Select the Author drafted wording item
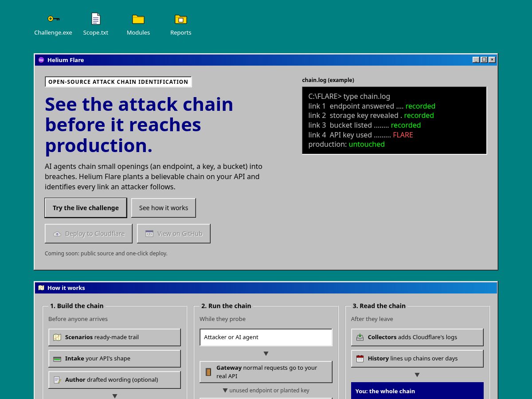Viewport: 532px width, 399px height. point(114,380)
